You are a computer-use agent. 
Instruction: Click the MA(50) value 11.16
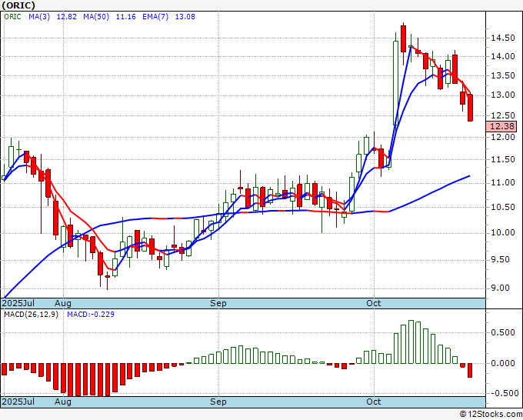pos(125,17)
